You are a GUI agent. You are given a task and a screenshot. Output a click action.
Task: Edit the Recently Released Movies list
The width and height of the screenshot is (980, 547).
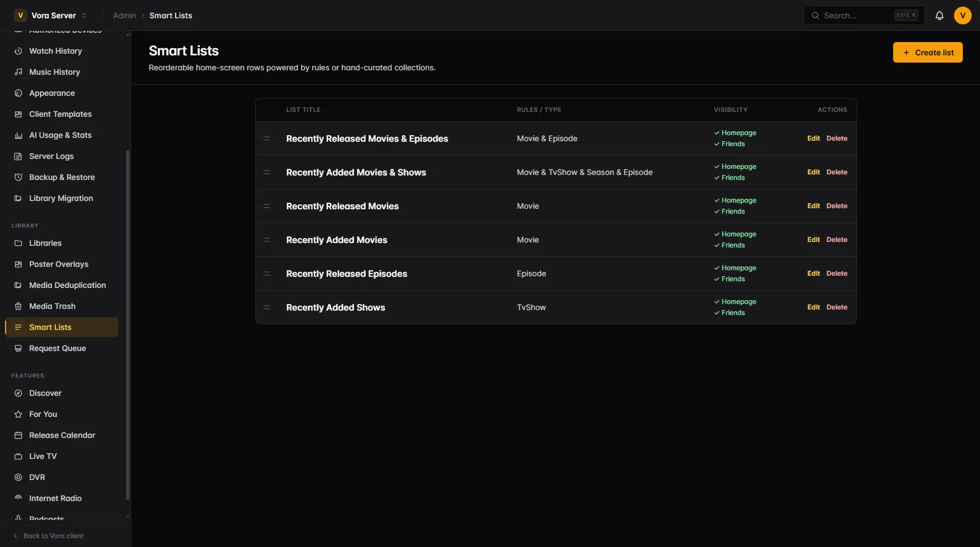[813, 206]
